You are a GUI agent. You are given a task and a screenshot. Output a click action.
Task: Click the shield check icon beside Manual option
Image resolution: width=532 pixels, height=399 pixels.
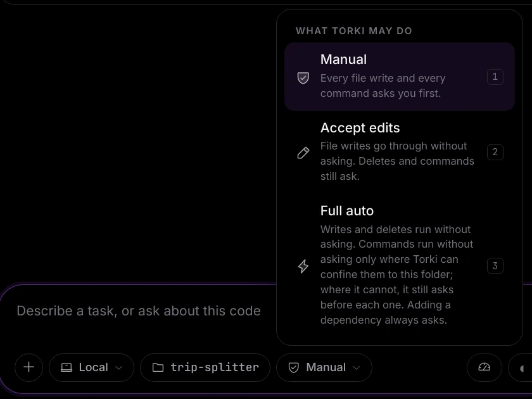tap(303, 78)
